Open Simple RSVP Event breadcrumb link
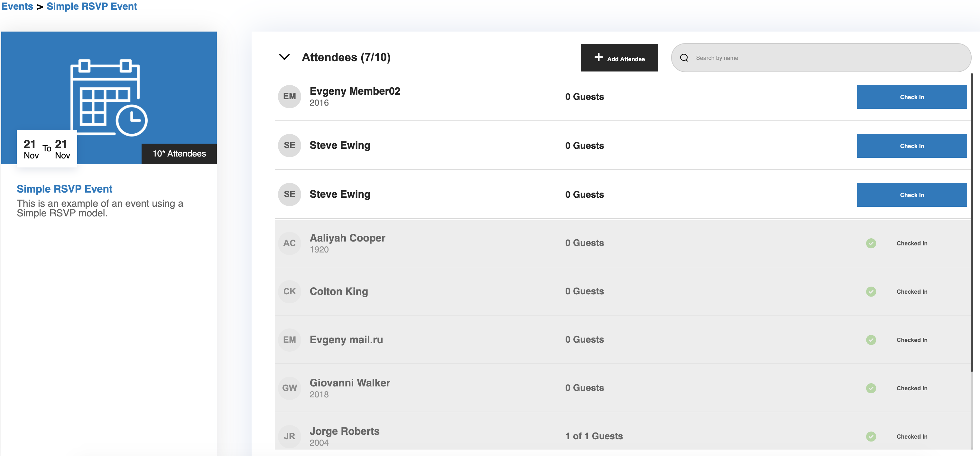Viewport: 980px width, 456px height. click(92, 6)
